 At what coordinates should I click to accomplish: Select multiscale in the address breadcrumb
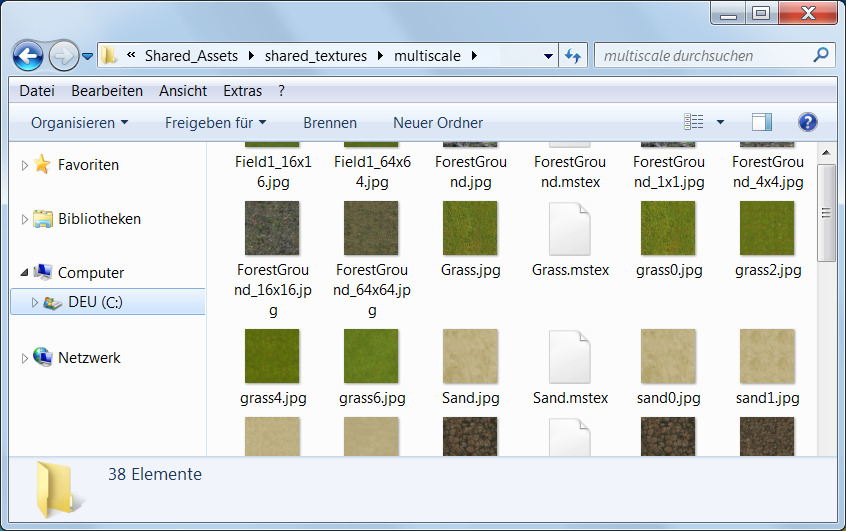(427, 56)
